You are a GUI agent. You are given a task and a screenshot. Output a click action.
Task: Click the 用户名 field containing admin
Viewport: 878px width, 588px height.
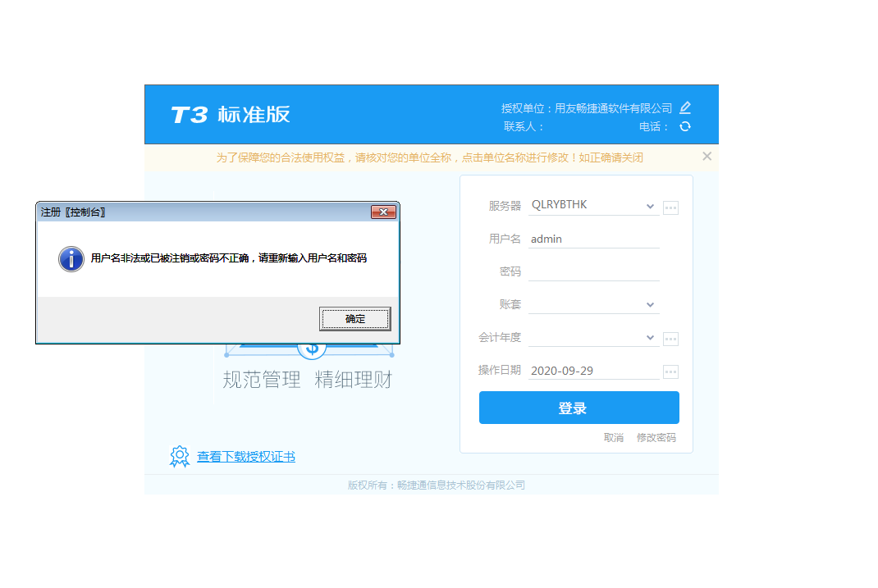[593, 239]
